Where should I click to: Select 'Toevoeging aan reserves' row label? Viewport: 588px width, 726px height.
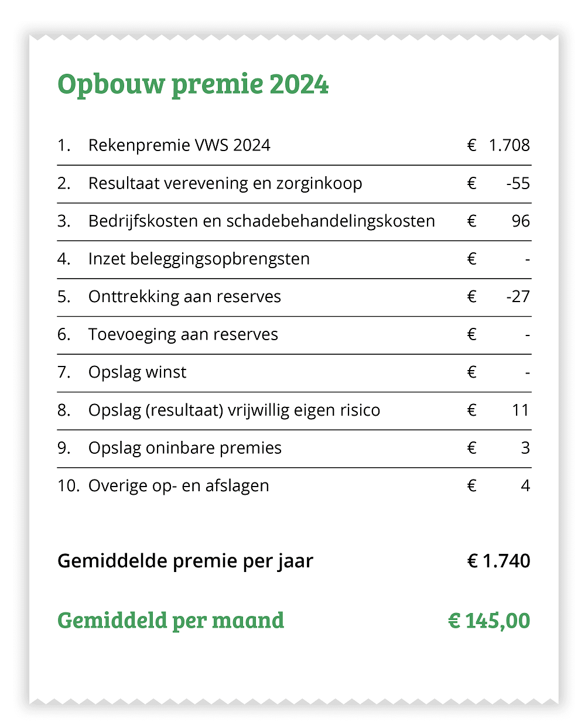click(x=183, y=334)
